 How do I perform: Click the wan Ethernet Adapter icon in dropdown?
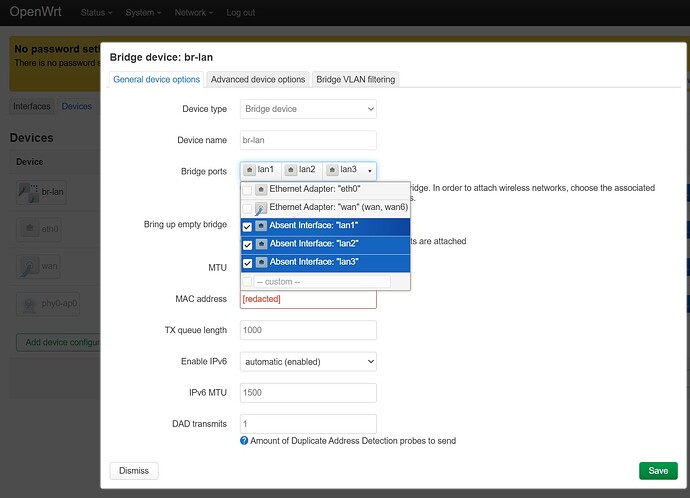(261, 208)
